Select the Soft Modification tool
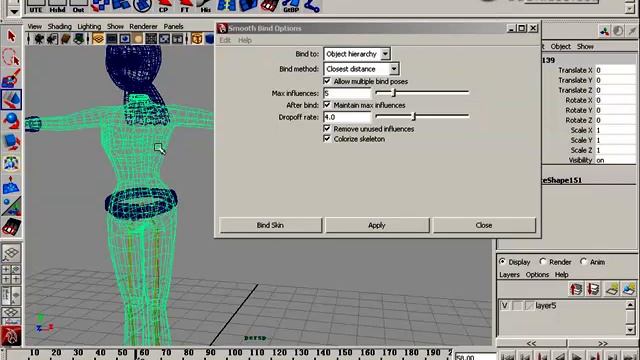Image resolution: width=640 pixels, height=360 pixels. [x=11, y=184]
